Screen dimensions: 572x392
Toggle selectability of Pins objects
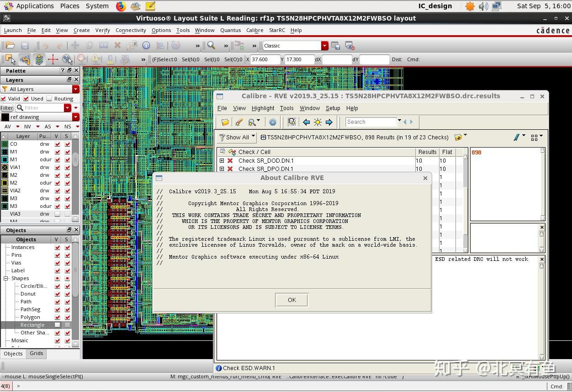[x=68, y=255]
